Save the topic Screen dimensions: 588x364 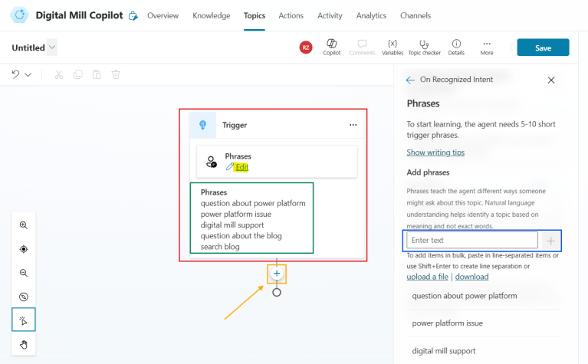pyautogui.click(x=543, y=48)
